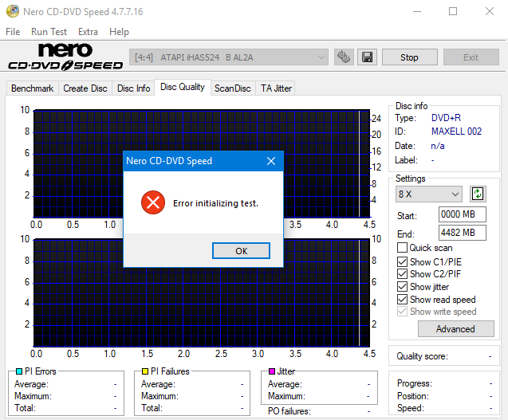The image size is (508, 420).
Task: Toggle the Show jitter checkbox
Action: pos(402,287)
